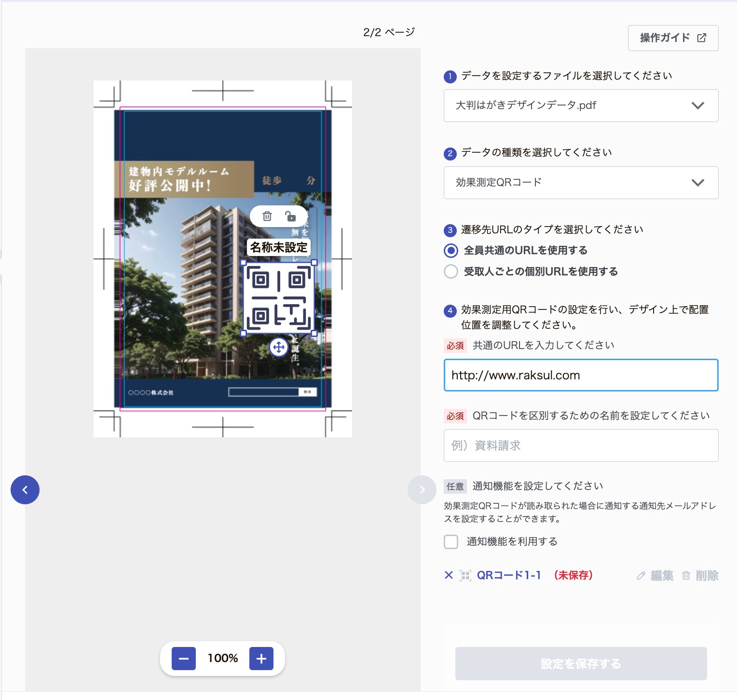Viewport: 737px width, 700px height.
Task: Click the QR code name input field
Action: tap(581, 445)
